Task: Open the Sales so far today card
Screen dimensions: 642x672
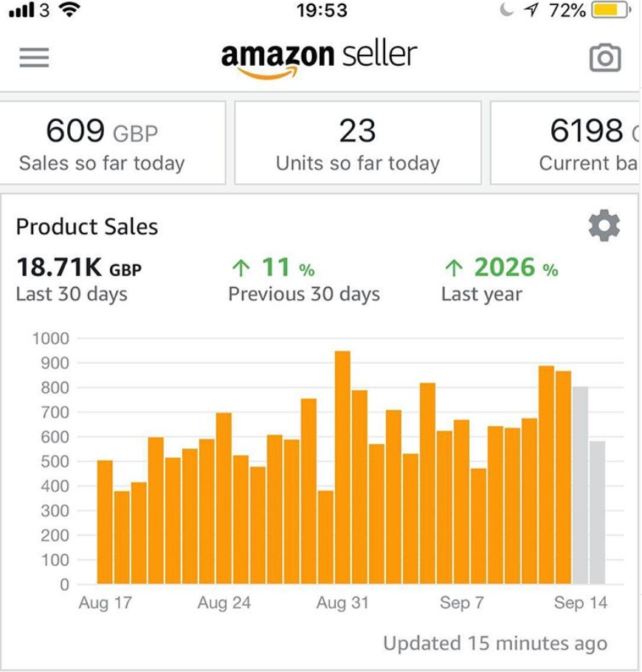Action: coord(113,143)
